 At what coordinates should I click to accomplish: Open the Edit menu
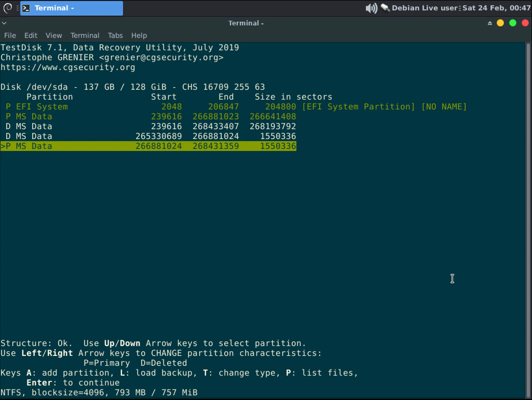coord(31,36)
